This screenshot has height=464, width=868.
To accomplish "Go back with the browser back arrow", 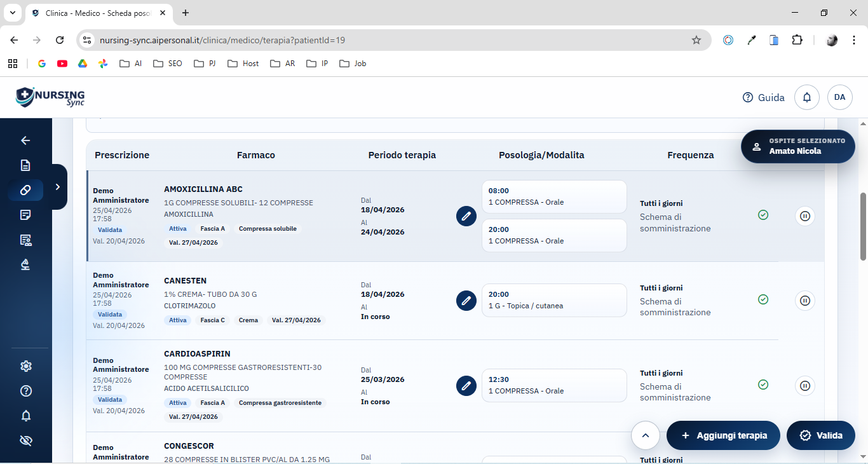I will (x=14, y=40).
